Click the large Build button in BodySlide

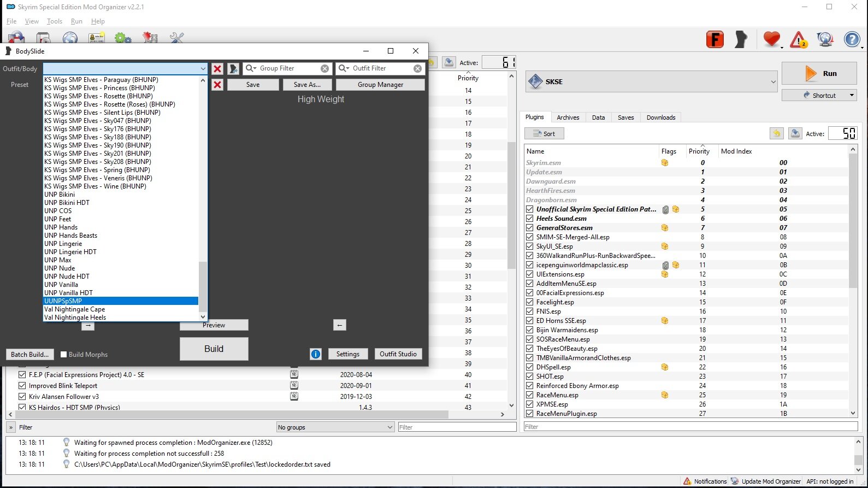pyautogui.click(x=214, y=349)
